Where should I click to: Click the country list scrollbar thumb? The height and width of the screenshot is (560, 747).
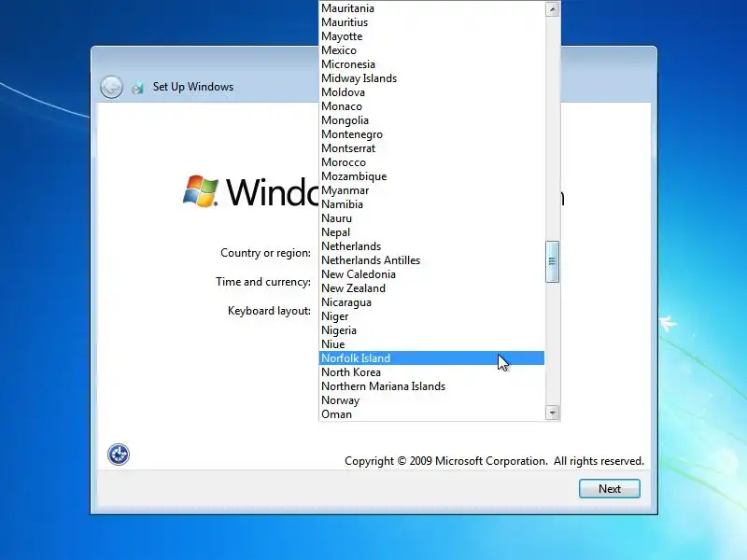click(552, 261)
